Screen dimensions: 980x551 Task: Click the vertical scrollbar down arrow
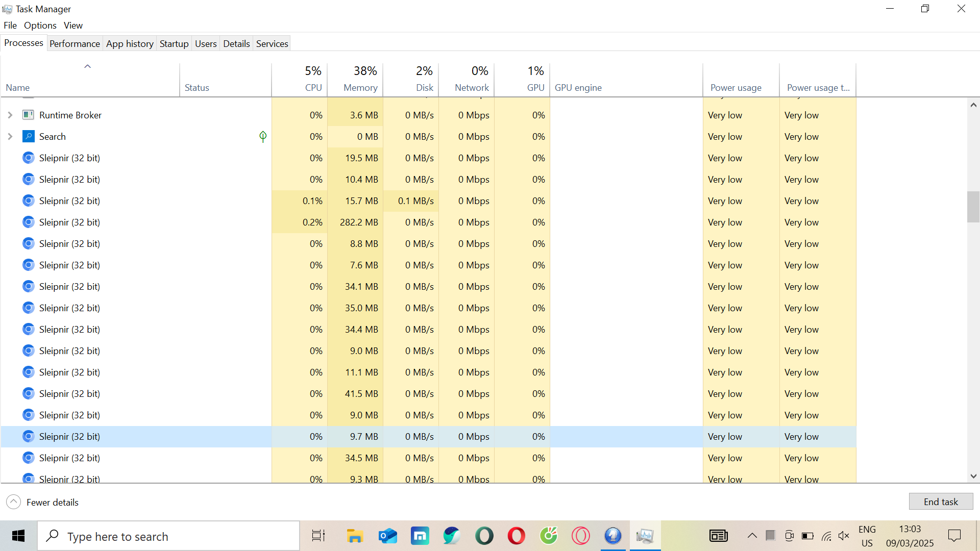coord(973,476)
